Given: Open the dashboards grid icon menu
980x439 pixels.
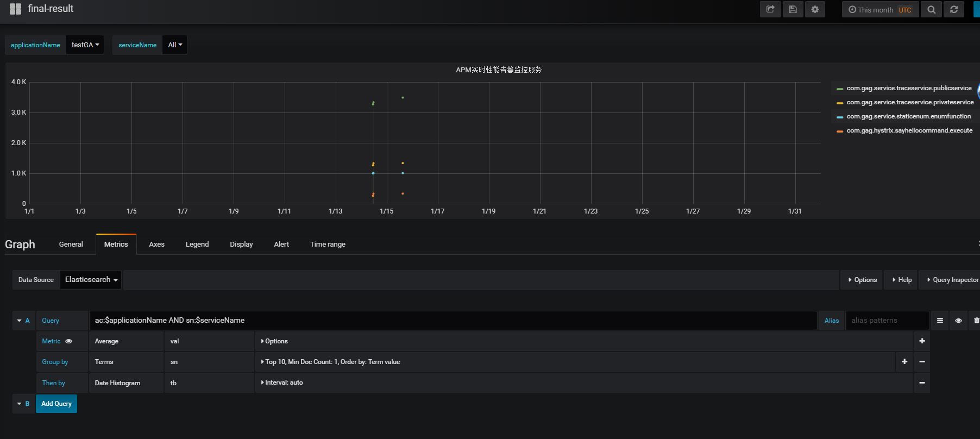Looking at the screenshot, I should coord(15,9).
